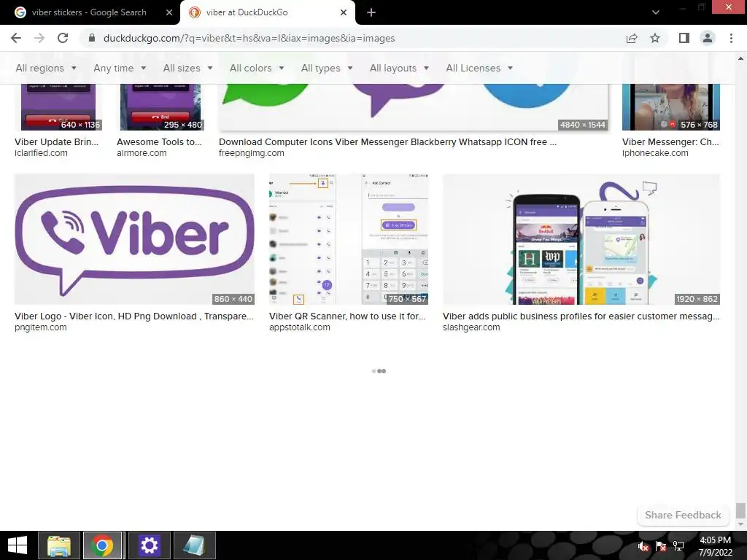Open the tab search chevron

pyautogui.click(x=656, y=12)
